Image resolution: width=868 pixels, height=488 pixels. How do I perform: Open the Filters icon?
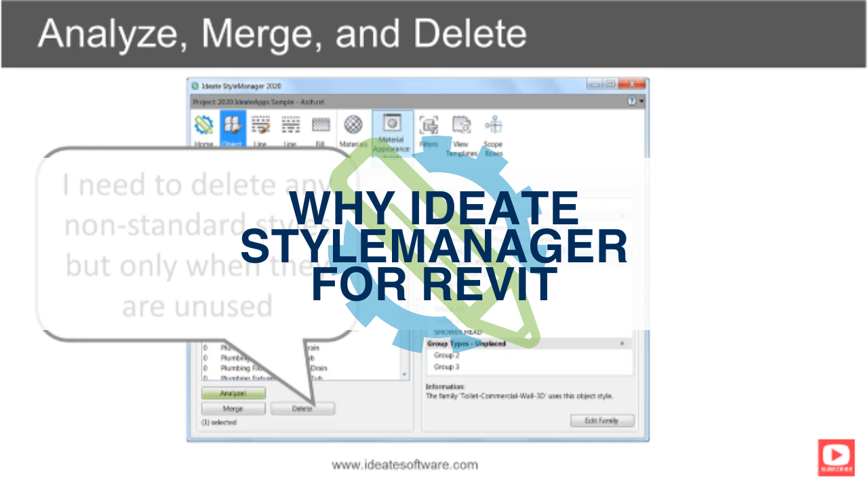coord(429,125)
